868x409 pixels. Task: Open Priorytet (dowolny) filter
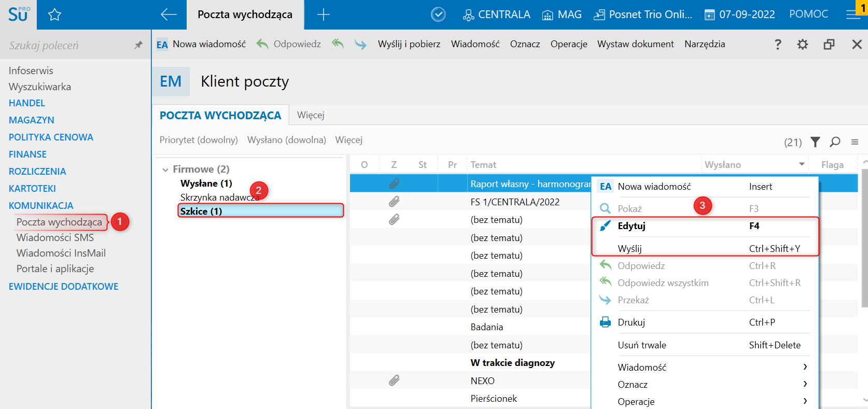pos(199,140)
